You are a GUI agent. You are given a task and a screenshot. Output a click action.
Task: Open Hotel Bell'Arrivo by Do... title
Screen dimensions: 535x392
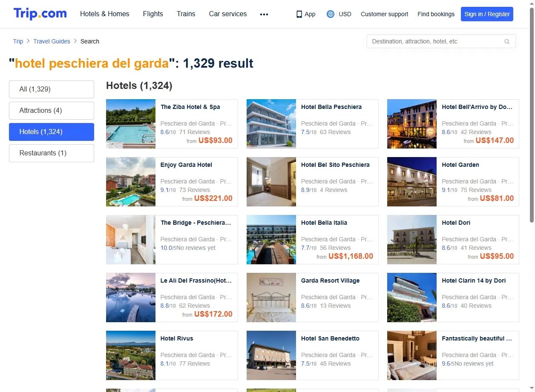pyautogui.click(x=477, y=107)
